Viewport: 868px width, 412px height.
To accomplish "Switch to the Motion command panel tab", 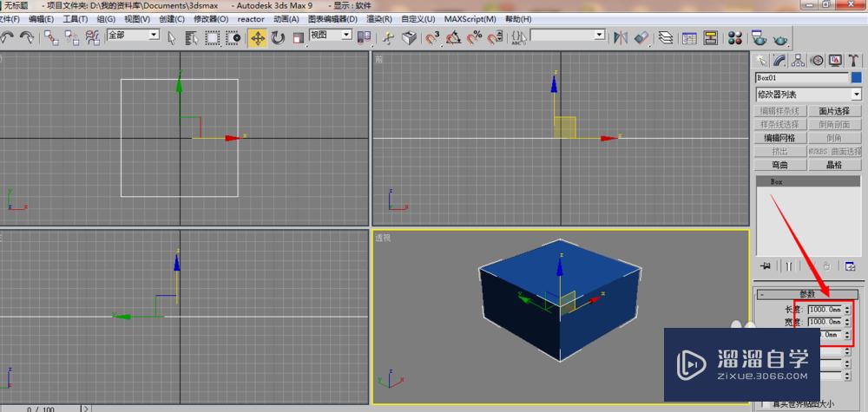I will pyautogui.click(x=817, y=60).
